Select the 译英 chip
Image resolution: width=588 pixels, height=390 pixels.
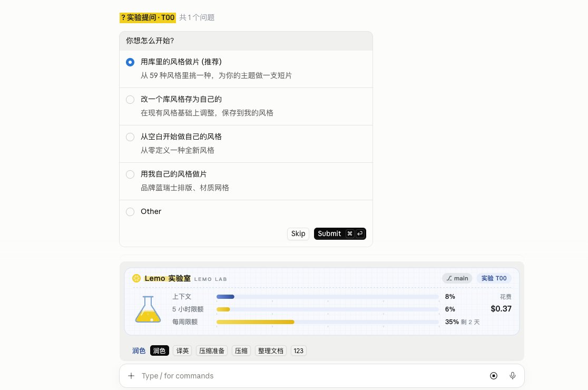click(183, 350)
